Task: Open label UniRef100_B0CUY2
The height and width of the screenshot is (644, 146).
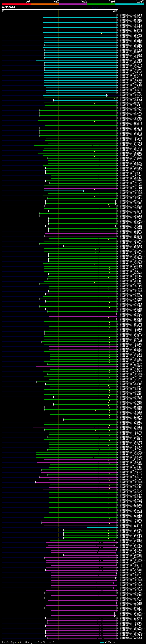Action: 131,201
